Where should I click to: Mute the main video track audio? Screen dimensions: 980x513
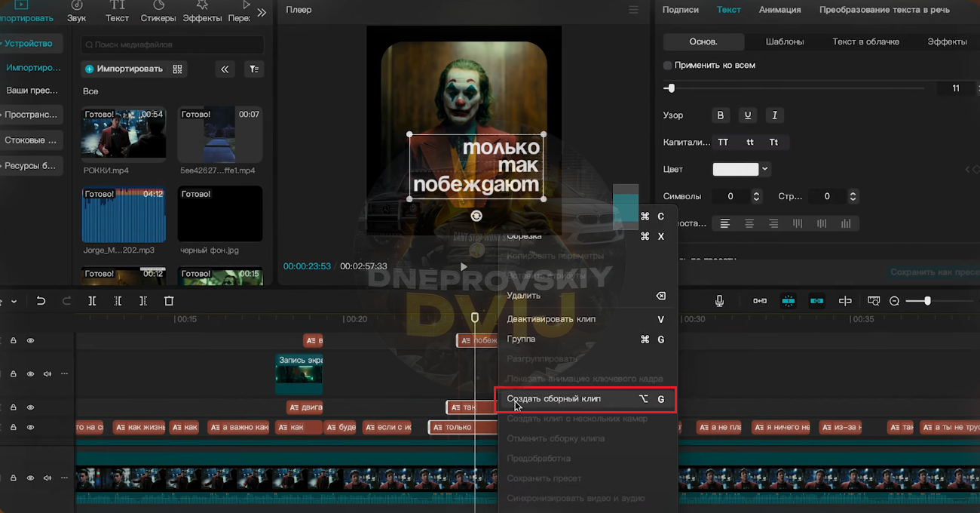coord(47,478)
